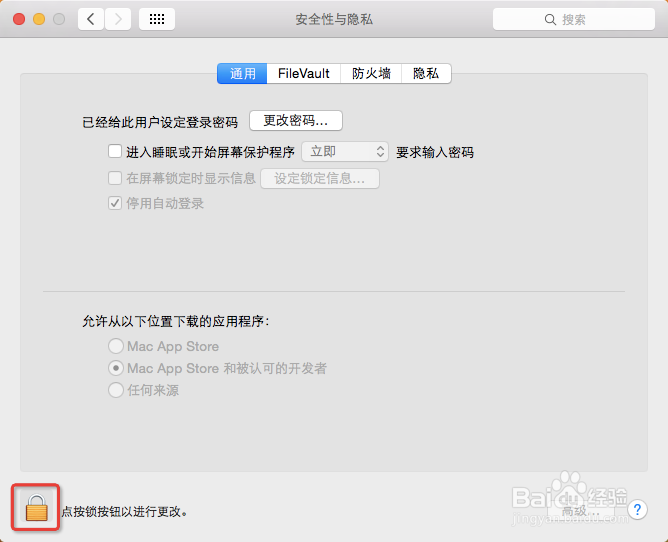Open the 防火墙 tab
668x542 pixels.
tap(371, 74)
